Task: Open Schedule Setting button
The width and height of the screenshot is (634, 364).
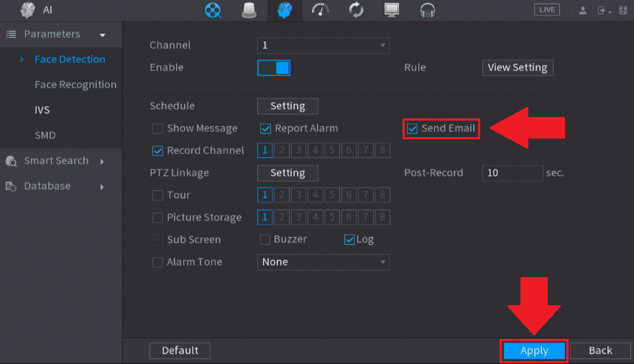Action: point(288,106)
